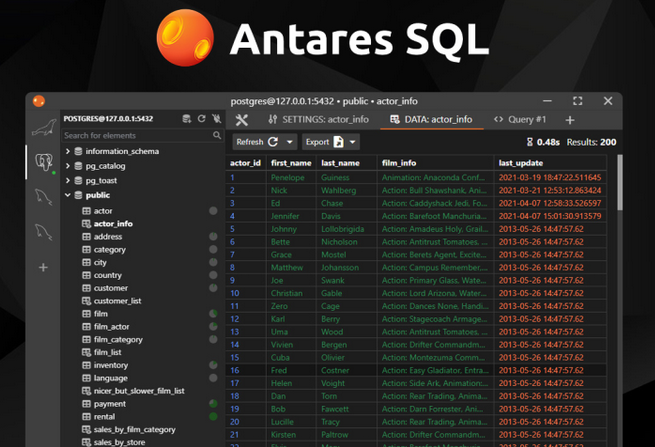The height and width of the screenshot is (447, 655).
Task: Open the wrench tools tab icon
Action: point(241,120)
